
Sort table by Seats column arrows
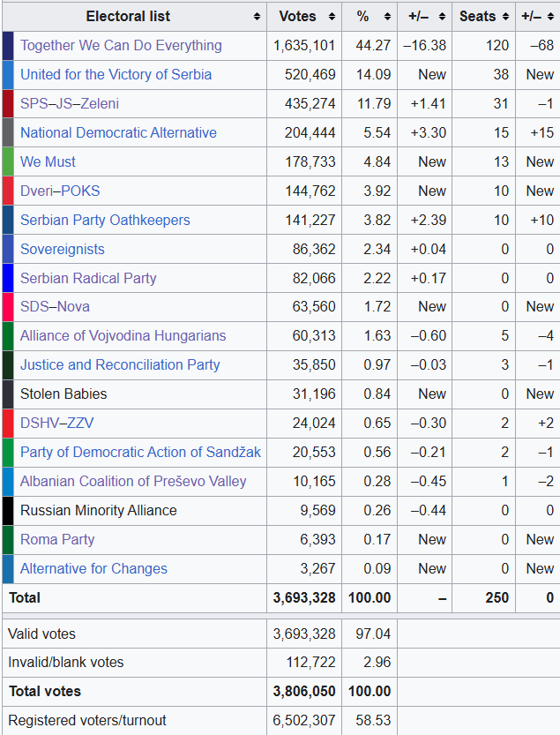pos(504,17)
